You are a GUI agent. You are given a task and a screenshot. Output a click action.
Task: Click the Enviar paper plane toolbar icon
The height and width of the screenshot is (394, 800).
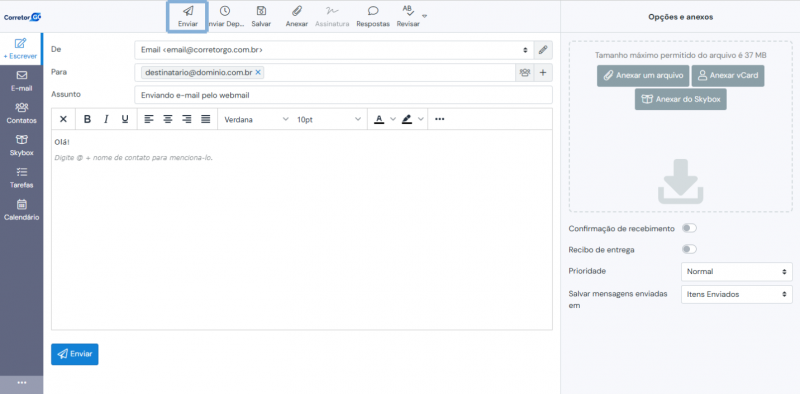pos(188,17)
